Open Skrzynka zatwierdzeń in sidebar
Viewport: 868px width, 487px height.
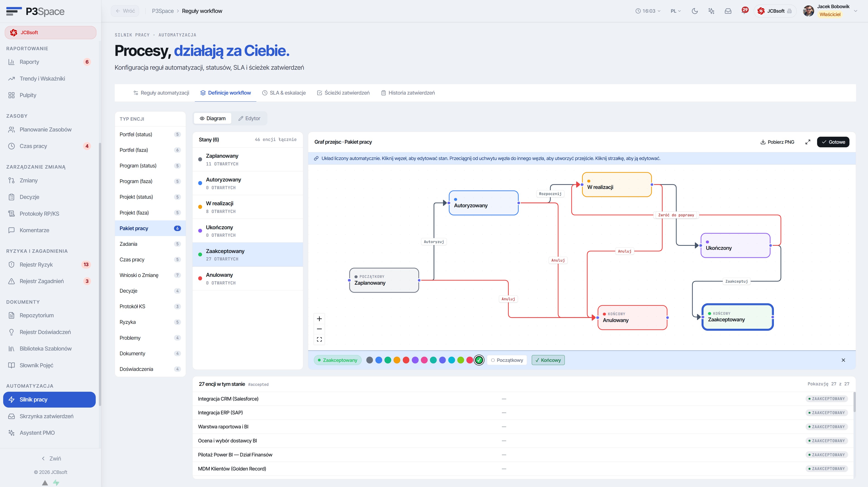tap(50, 416)
